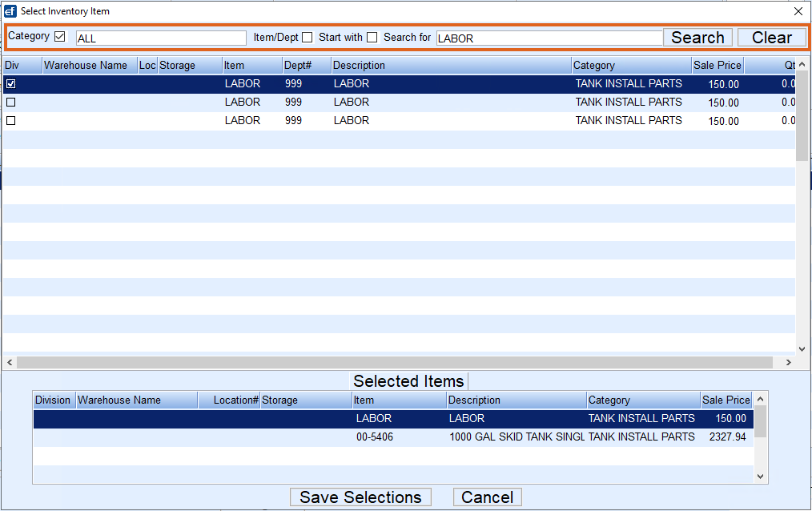Sort results by Category column header

point(632,65)
